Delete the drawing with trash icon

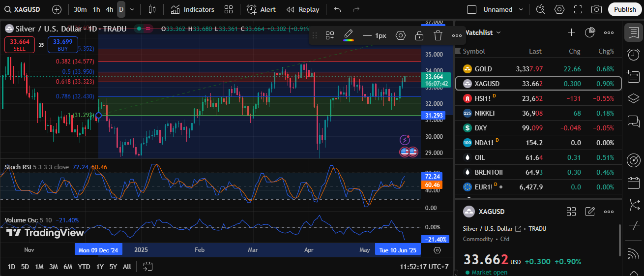438,35
